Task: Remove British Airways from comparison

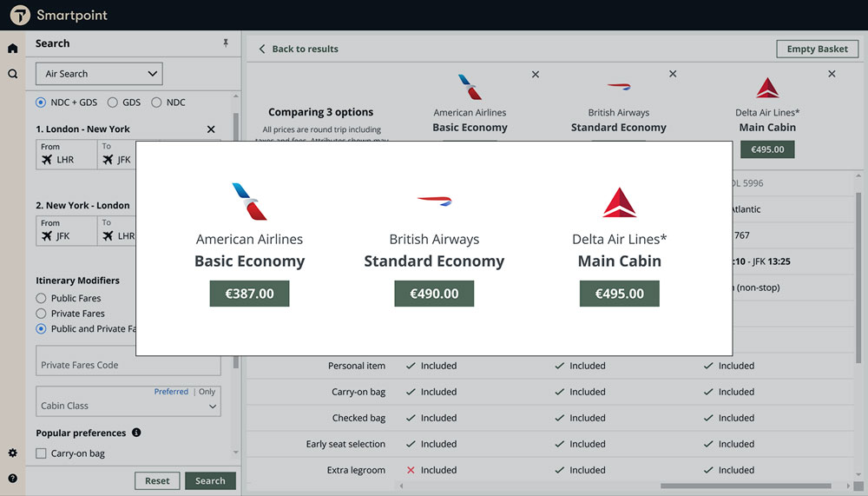Action: pos(673,74)
